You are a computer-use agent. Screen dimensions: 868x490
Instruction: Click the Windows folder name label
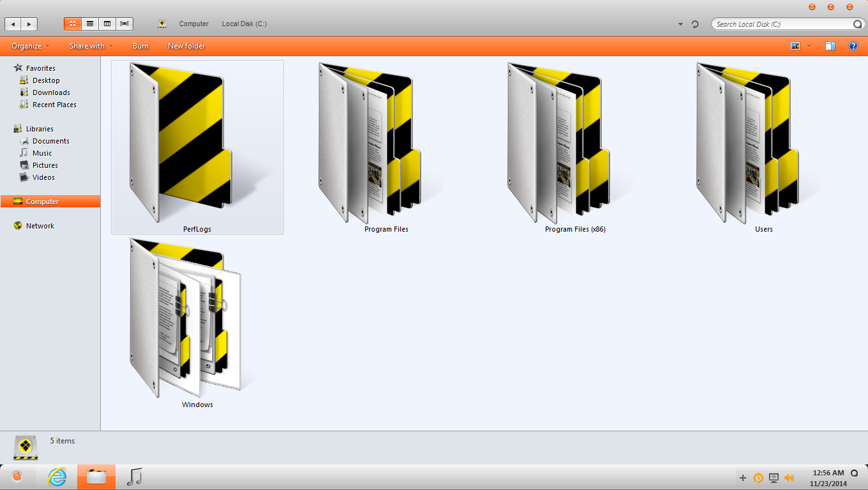click(197, 405)
